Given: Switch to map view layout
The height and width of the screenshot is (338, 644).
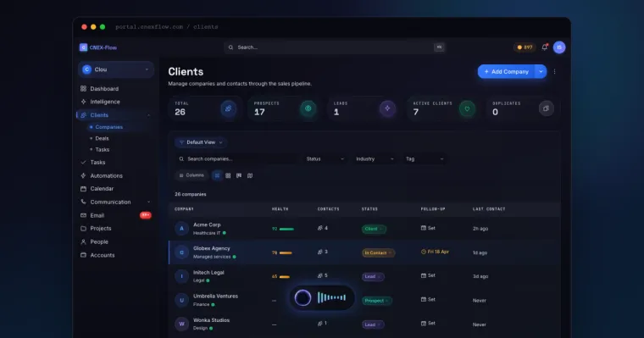Looking at the screenshot, I should tap(250, 175).
